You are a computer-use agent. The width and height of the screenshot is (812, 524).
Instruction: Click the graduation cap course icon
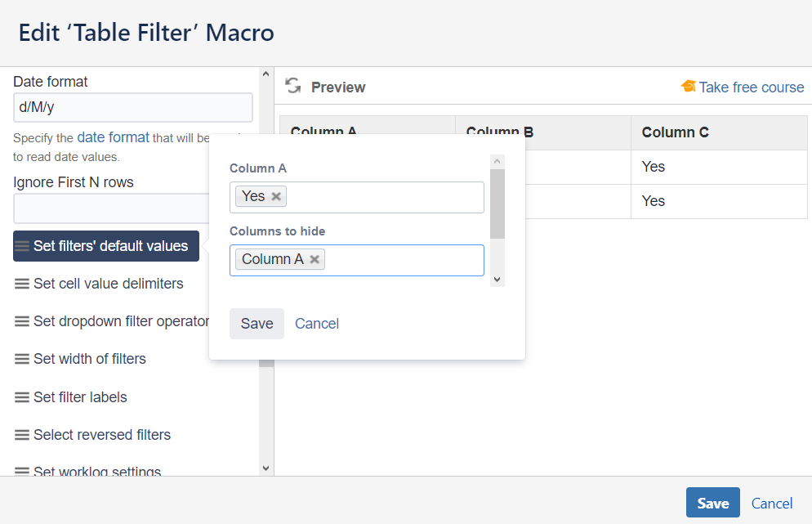click(688, 87)
